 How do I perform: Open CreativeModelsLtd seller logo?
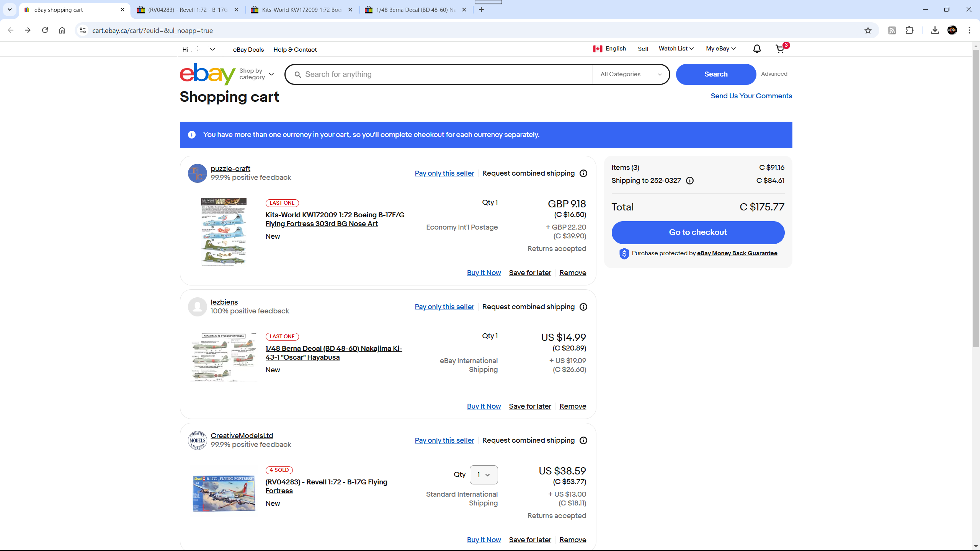tap(197, 440)
